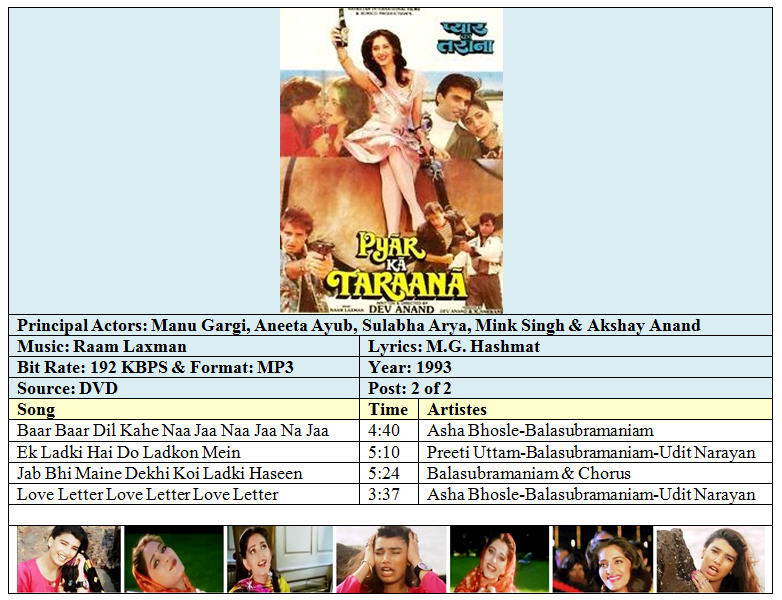Select the 'Principal Actors' row text
Viewport: 782px width, 600px height.
359,325
